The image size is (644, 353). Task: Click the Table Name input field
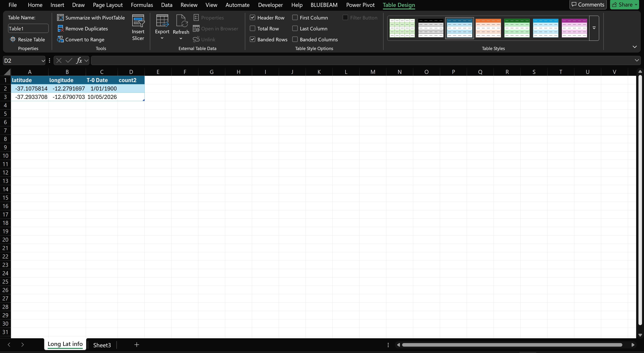pyautogui.click(x=28, y=29)
